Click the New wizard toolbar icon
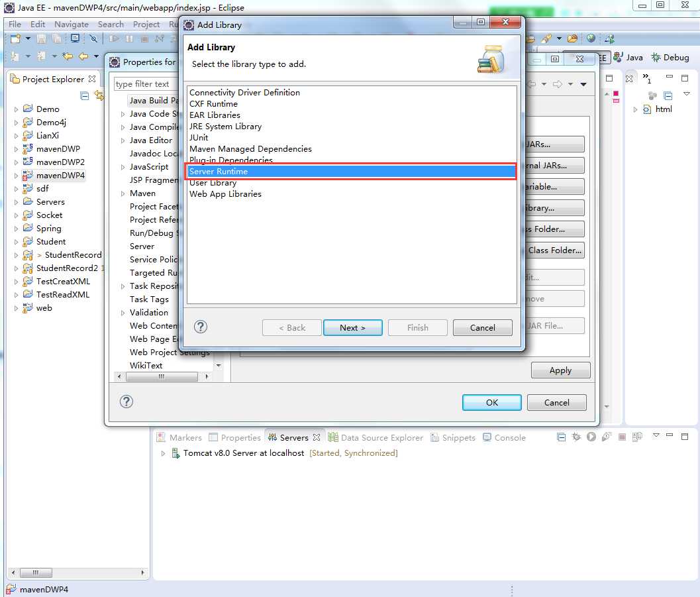Image resolution: width=700 pixels, height=597 pixels. [16, 39]
